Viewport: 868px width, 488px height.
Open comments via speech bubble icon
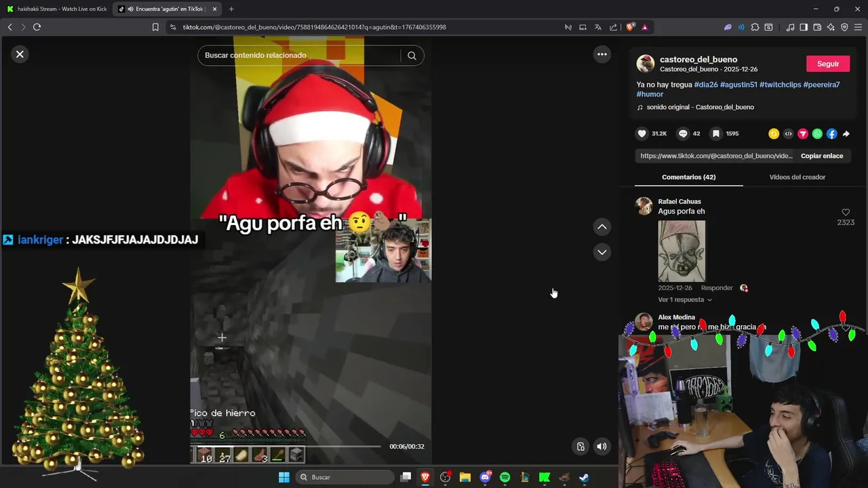pos(683,134)
